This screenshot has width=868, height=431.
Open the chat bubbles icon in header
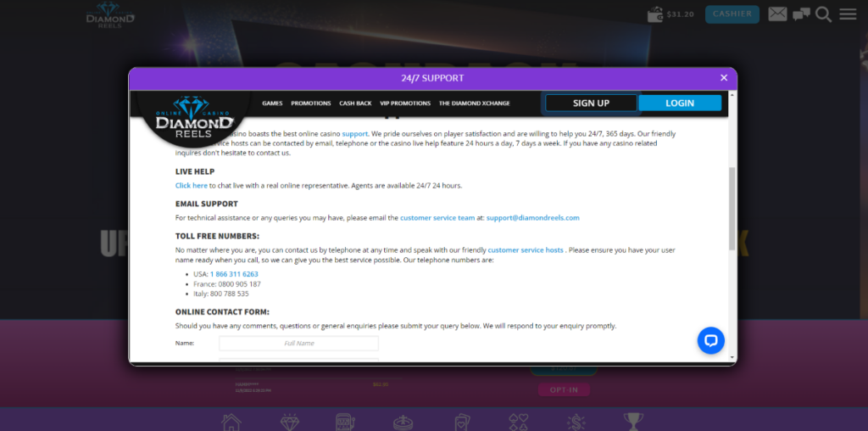point(801,14)
